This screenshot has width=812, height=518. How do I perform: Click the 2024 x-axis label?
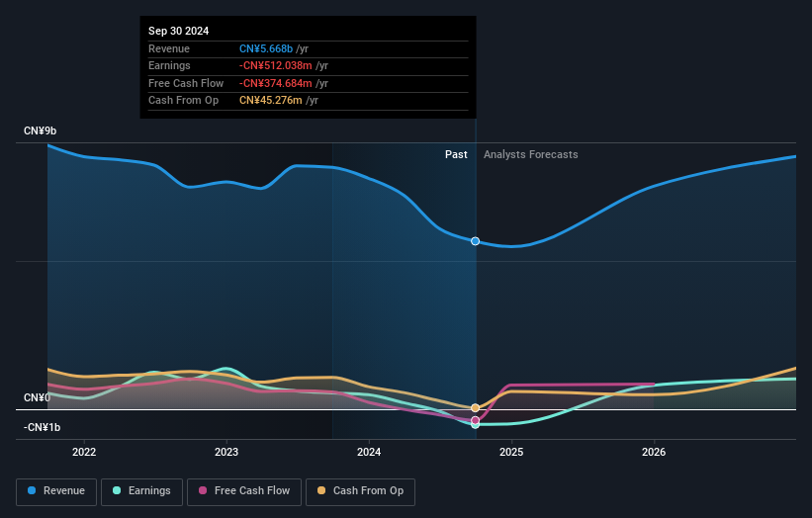[369, 453]
